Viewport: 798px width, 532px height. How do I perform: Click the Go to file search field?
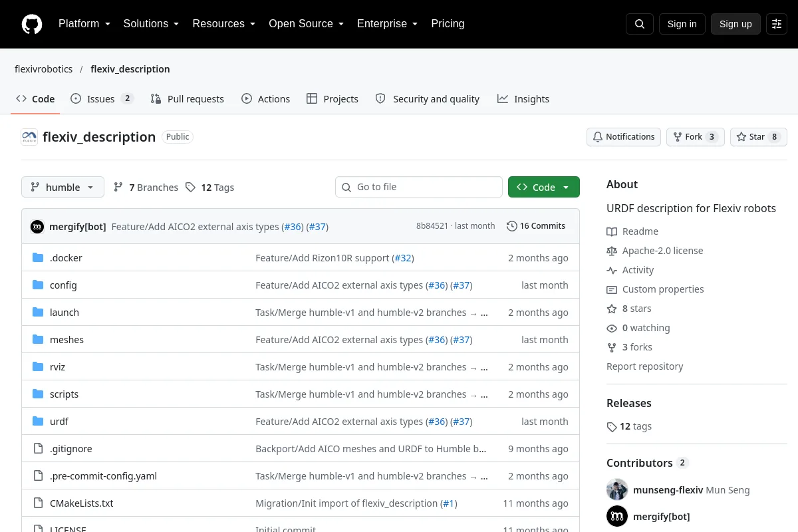click(419, 188)
